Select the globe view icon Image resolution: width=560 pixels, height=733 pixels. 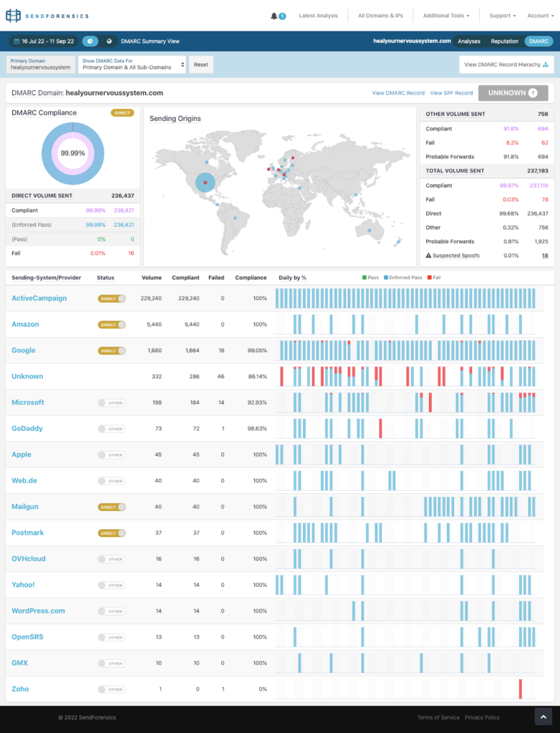[x=109, y=41]
